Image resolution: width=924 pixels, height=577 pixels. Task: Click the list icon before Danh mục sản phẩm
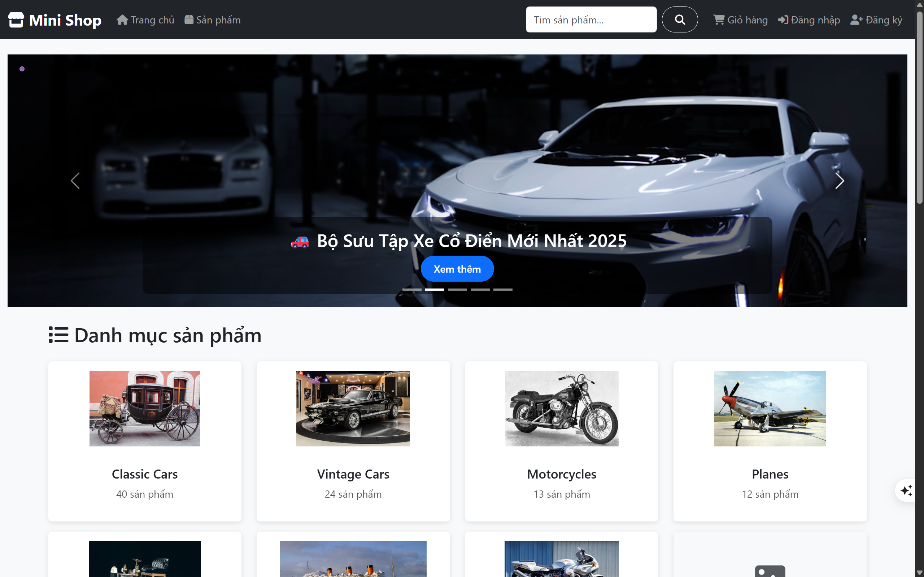[58, 335]
